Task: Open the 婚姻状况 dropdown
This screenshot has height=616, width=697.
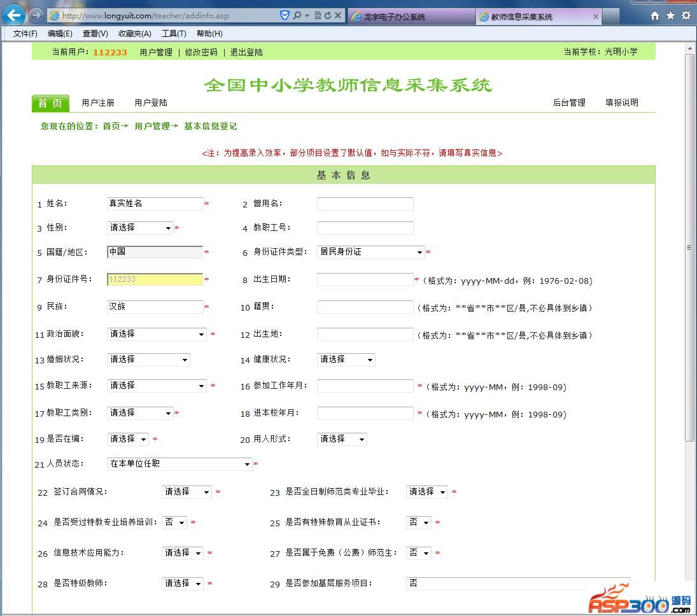Action: pos(148,360)
